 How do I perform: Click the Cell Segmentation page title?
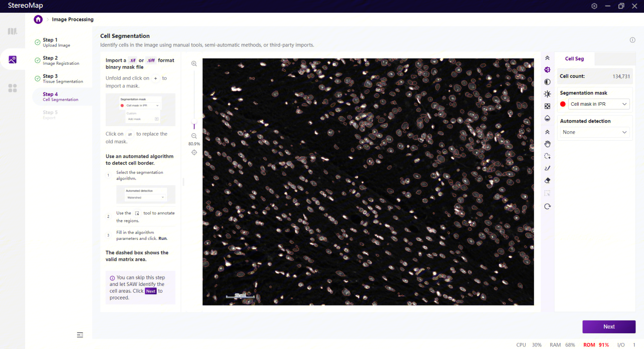pos(125,36)
